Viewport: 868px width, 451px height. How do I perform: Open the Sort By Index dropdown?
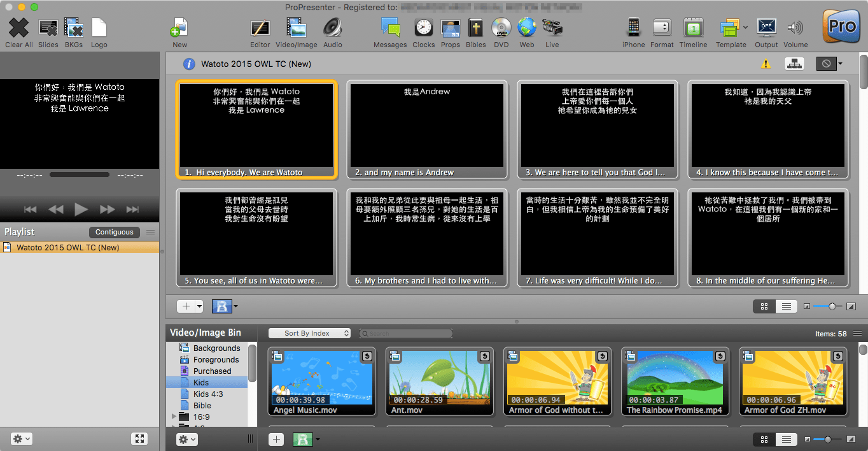click(310, 333)
